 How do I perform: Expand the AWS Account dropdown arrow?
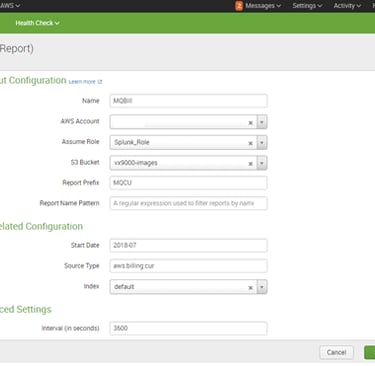coord(262,122)
